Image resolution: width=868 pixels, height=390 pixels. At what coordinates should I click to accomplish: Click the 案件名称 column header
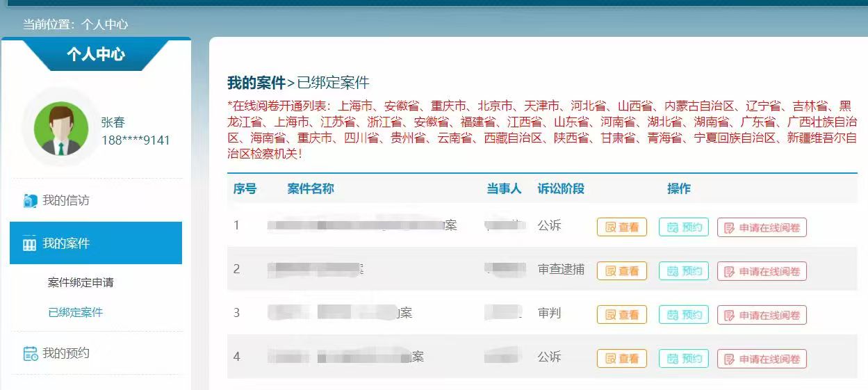[x=311, y=188]
